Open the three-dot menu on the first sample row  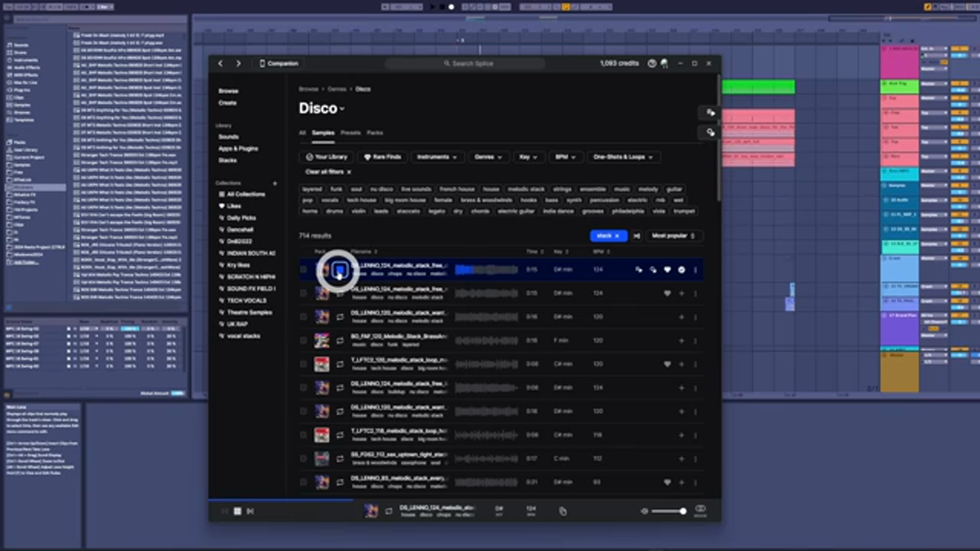(x=695, y=270)
